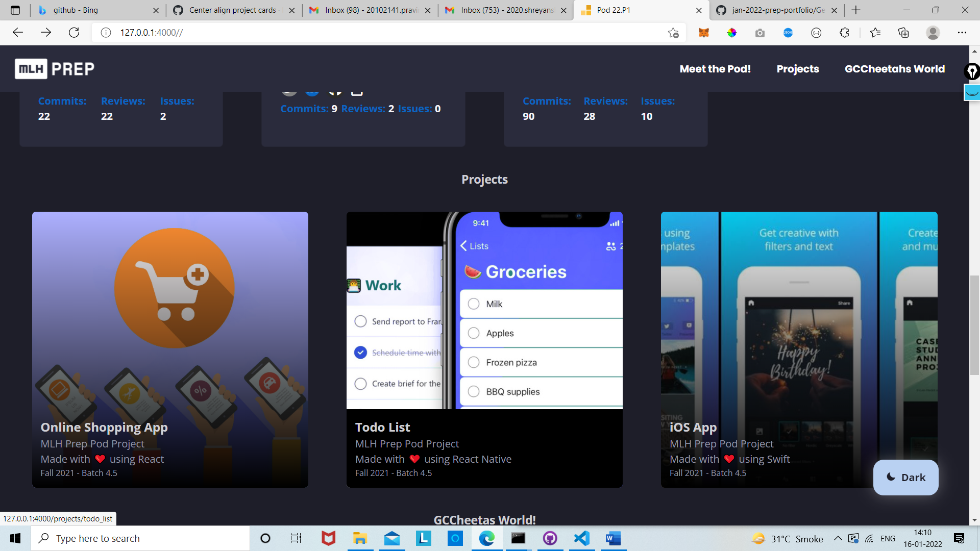
Task: Expand the system tray hidden icons chevron
Action: 838,538
